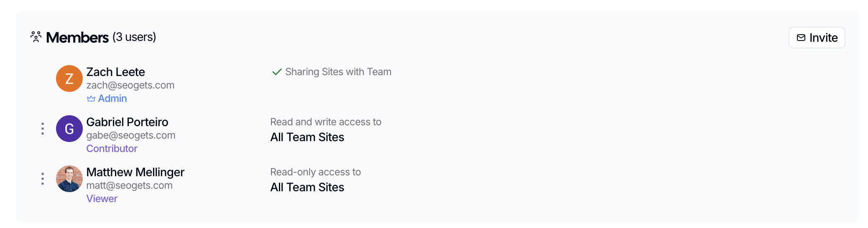Click the Members group icon
The image size is (868, 228).
point(36,37)
